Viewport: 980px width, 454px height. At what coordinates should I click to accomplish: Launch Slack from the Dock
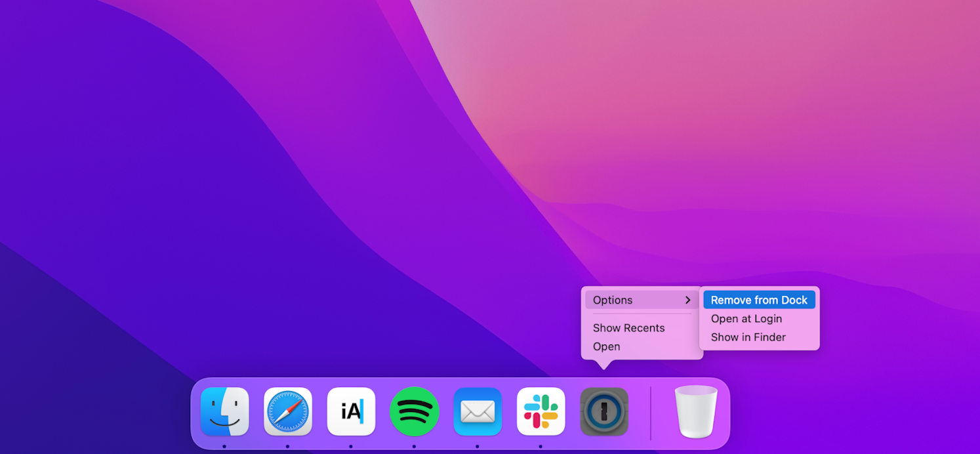(x=541, y=411)
